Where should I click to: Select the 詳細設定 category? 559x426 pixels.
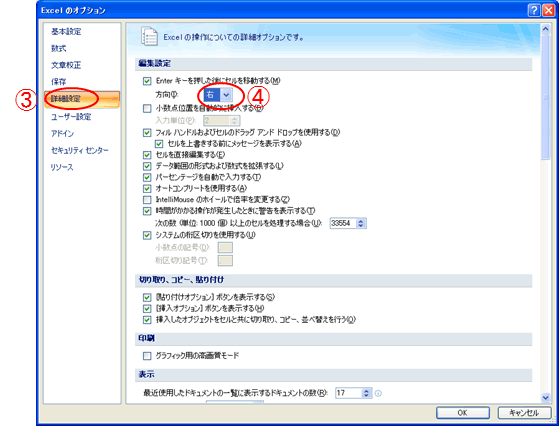pyautogui.click(x=82, y=99)
